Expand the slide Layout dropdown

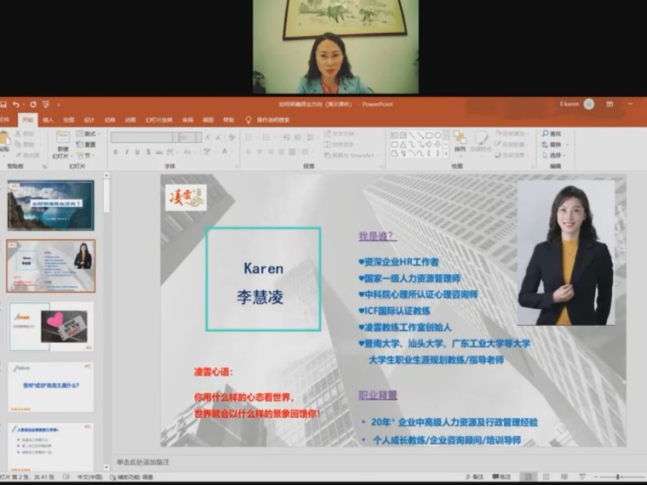pyautogui.click(x=89, y=133)
